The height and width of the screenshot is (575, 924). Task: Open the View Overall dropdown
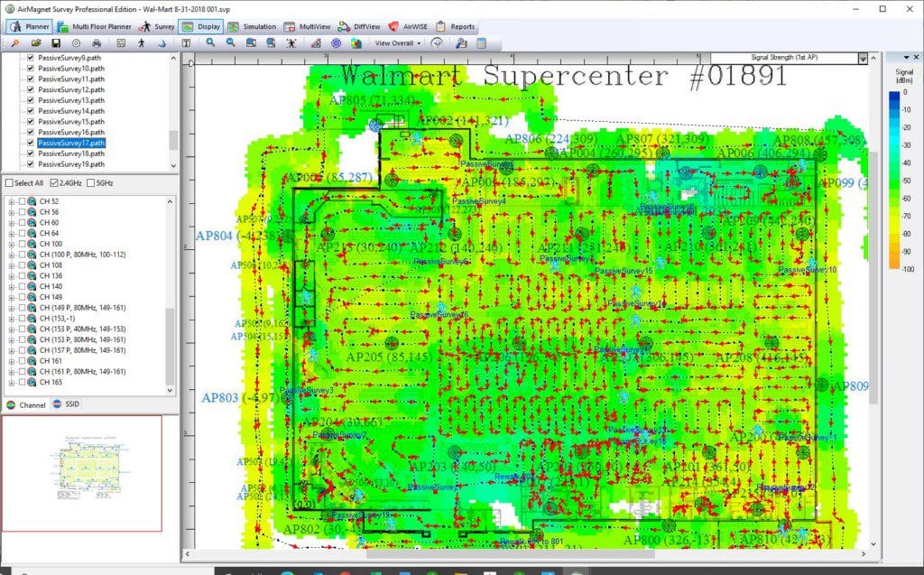(398, 43)
